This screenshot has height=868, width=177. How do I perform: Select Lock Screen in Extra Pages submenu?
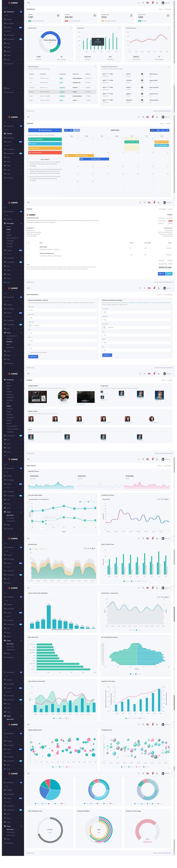coord(10,241)
